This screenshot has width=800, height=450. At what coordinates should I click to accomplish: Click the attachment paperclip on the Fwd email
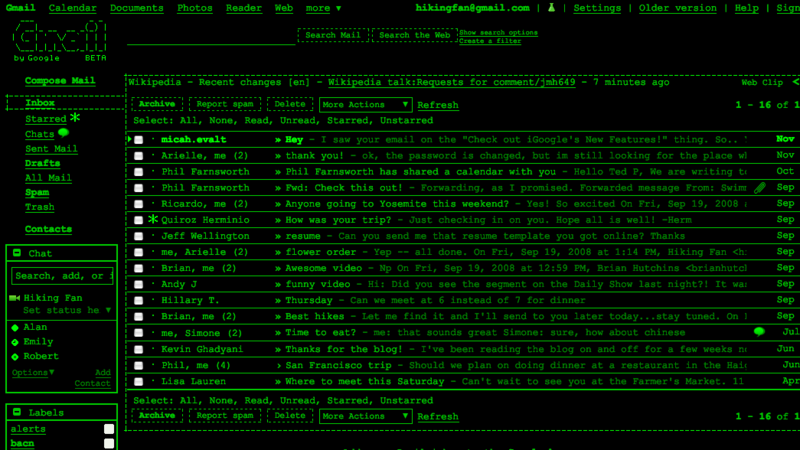(760, 187)
